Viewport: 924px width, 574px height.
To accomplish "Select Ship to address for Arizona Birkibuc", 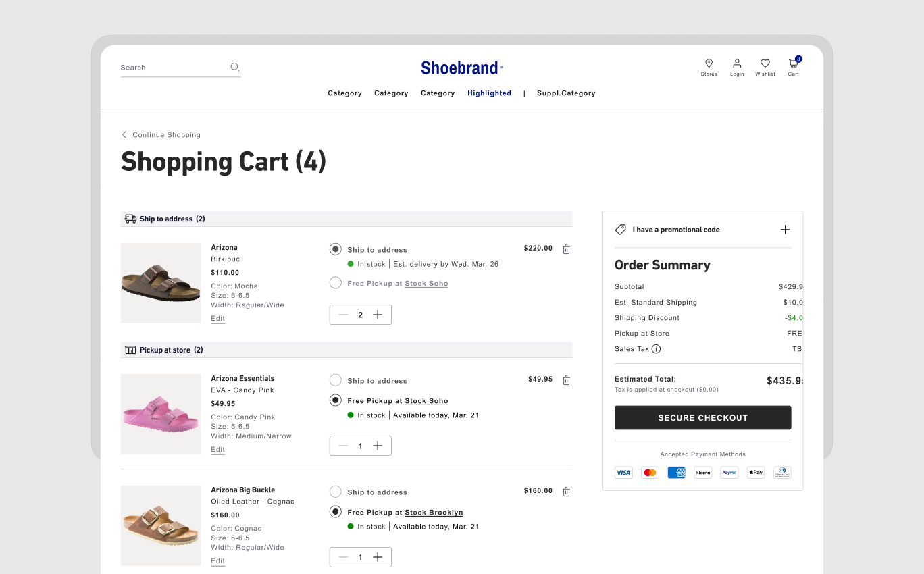I will [336, 249].
